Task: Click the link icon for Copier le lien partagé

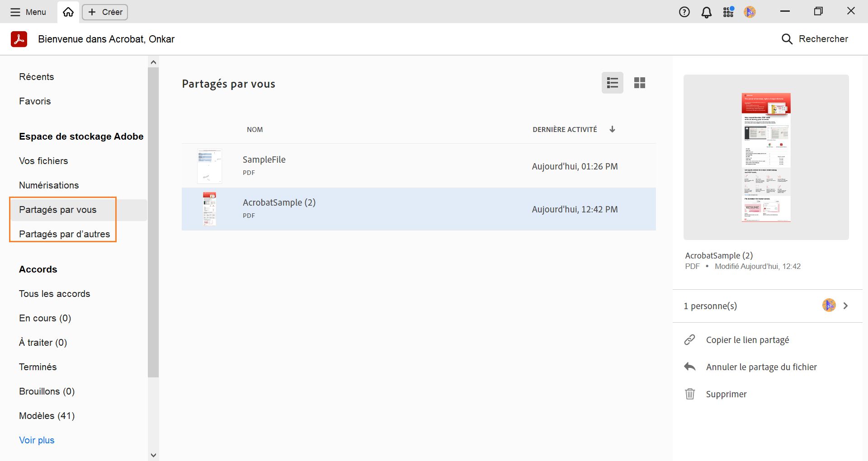Action: (x=690, y=340)
